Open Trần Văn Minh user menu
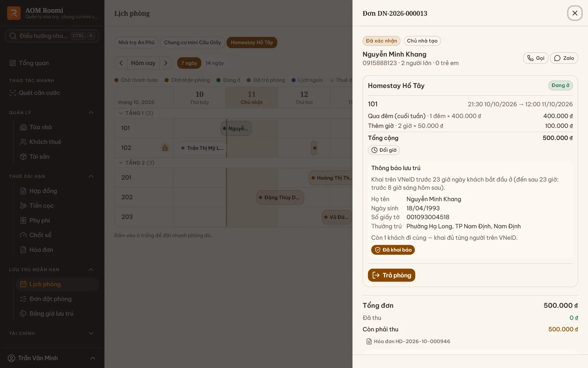Image resolution: width=588 pixels, height=368 pixels. click(52, 358)
